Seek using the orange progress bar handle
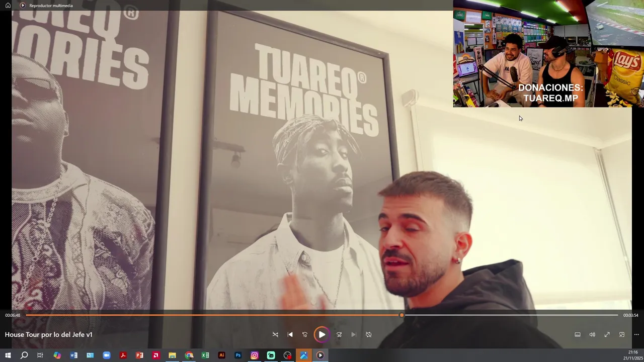This screenshot has height=362, width=644. (x=401, y=315)
